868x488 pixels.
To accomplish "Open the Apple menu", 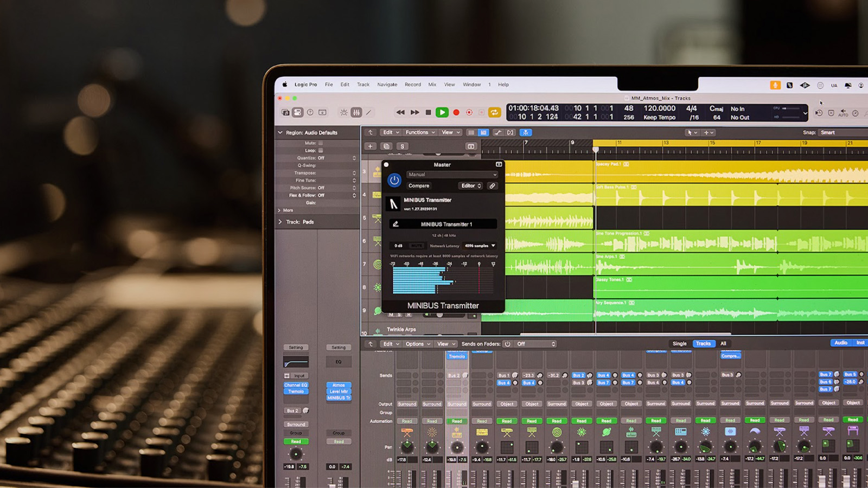I will (x=284, y=85).
